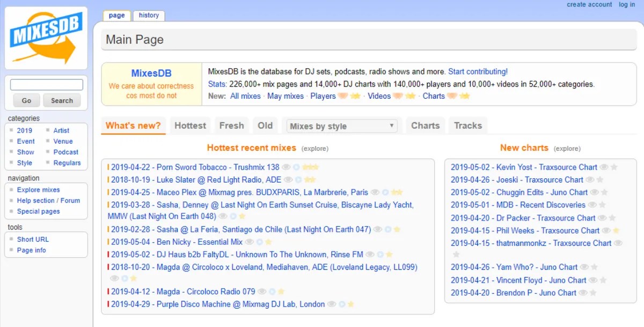The height and width of the screenshot is (327, 644).
Task: Open Yam Who? - Juno Chart entry
Action: pos(514,267)
